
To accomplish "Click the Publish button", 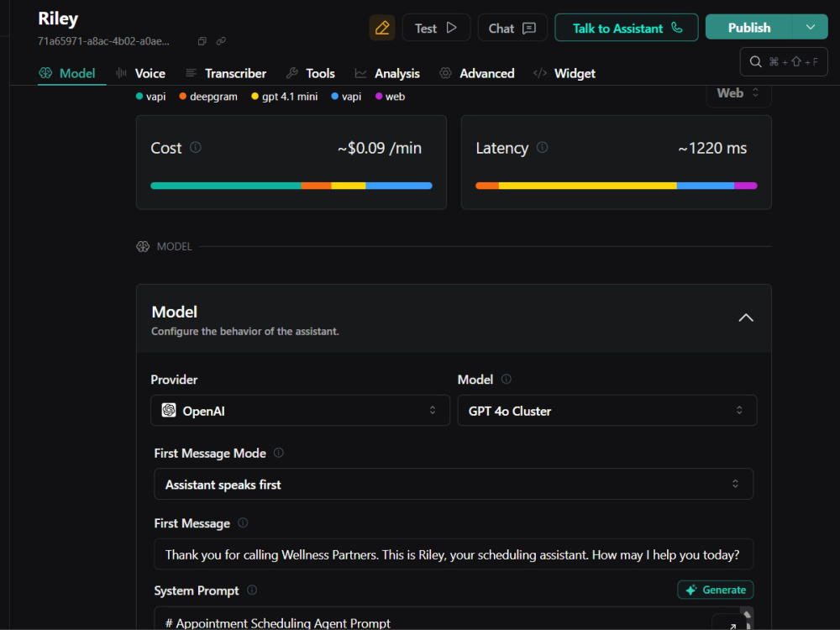I will pyautogui.click(x=749, y=28).
